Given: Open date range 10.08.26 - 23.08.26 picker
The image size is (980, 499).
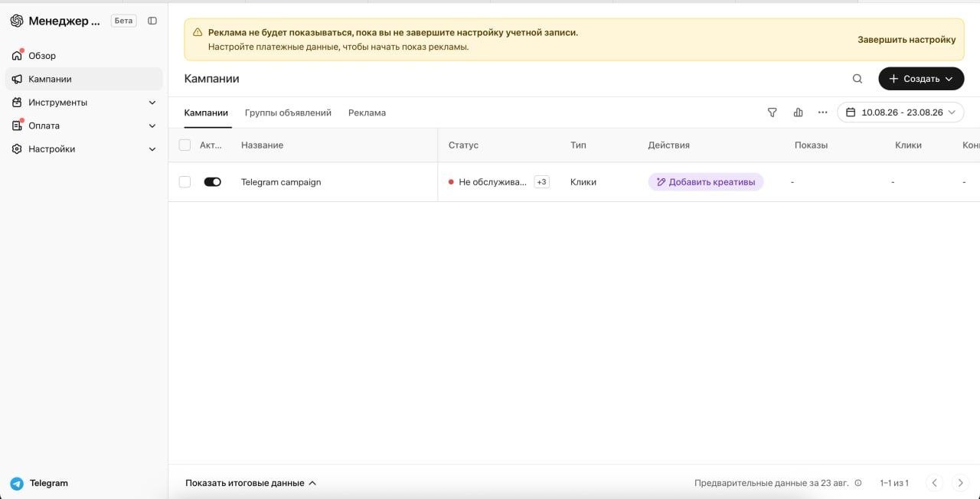Looking at the screenshot, I should [x=900, y=113].
